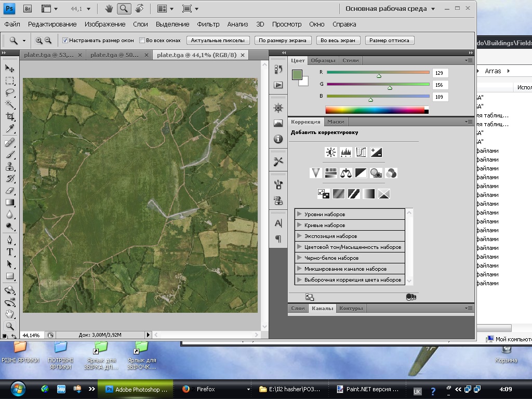Expand the 'Кривые наборов' presets group

click(299, 225)
